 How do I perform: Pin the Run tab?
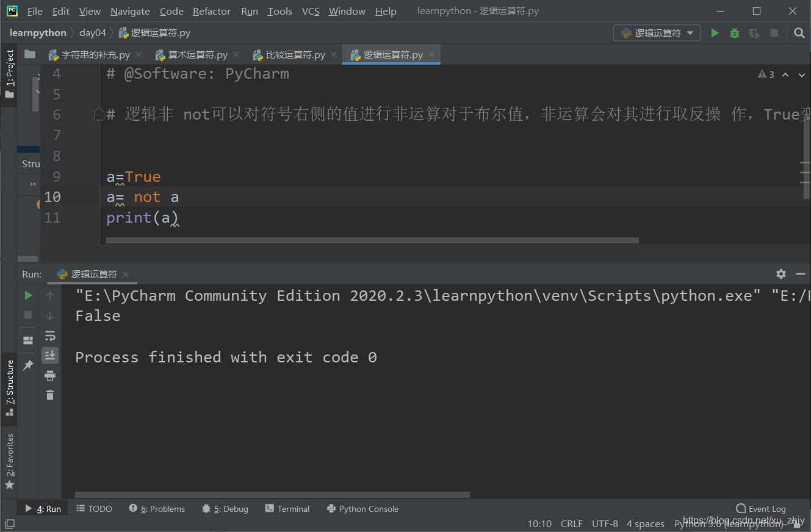28,365
